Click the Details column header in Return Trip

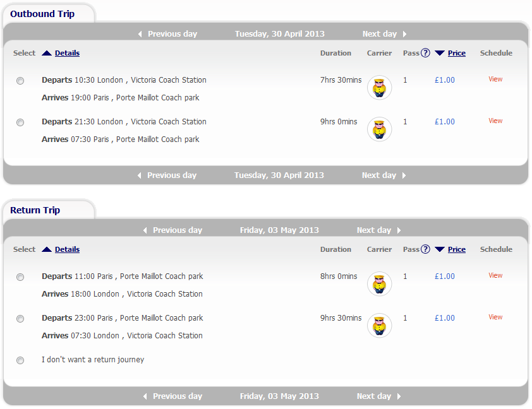pyautogui.click(x=67, y=249)
